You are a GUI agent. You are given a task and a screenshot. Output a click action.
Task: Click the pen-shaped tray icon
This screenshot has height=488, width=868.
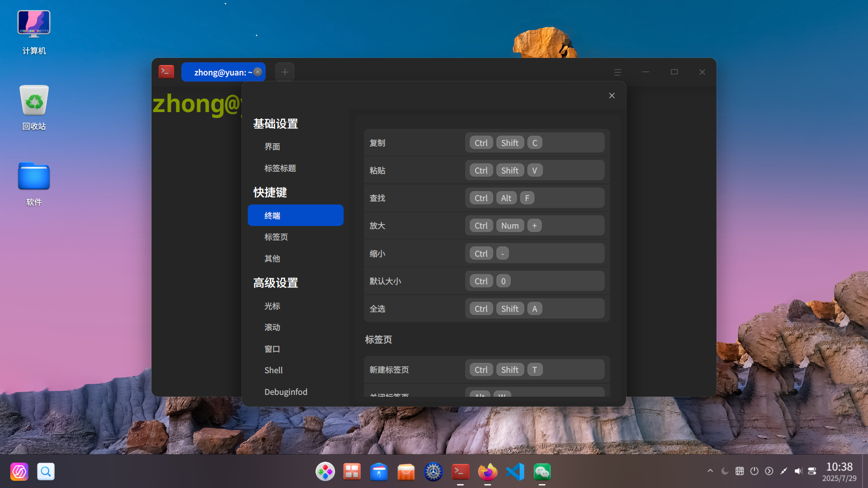point(783,471)
